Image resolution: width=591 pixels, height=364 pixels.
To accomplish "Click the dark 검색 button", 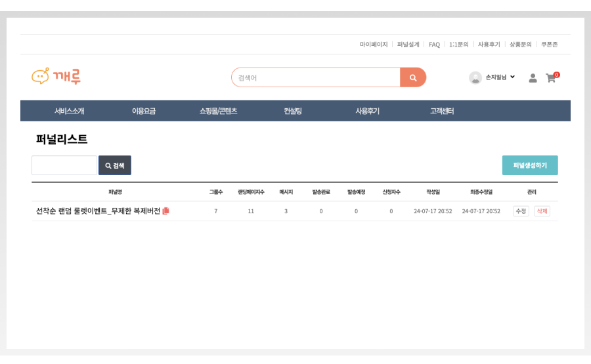I will (x=115, y=165).
